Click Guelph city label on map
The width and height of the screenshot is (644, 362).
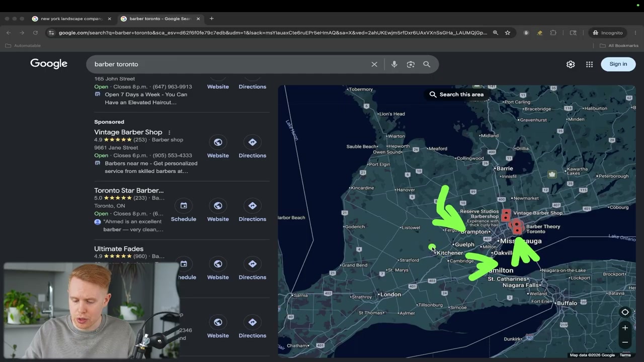click(x=464, y=244)
